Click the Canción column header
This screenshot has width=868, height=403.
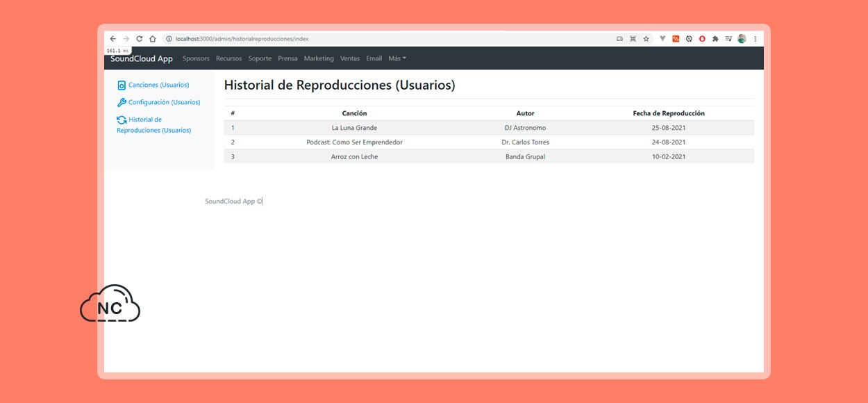coord(354,113)
